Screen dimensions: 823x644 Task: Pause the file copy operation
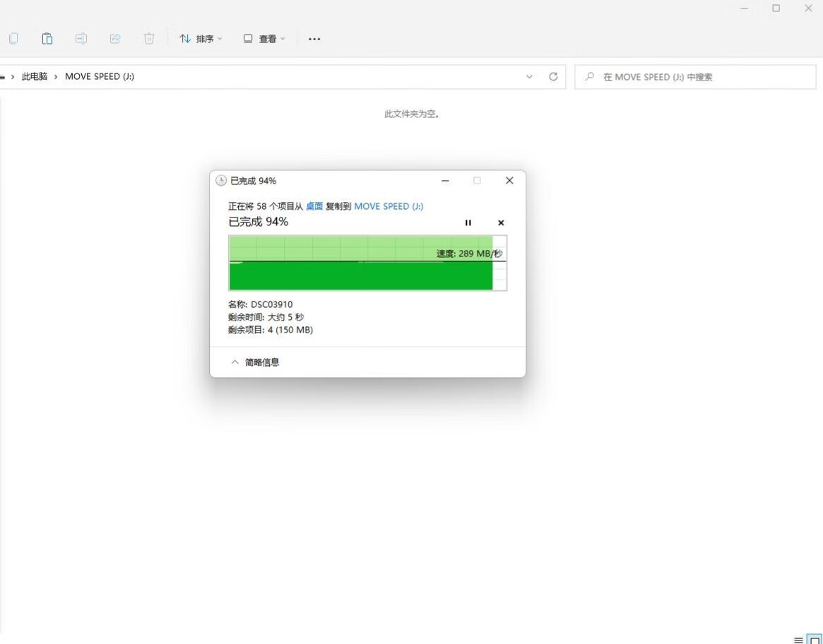pyautogui.click(x=468, y=222)
